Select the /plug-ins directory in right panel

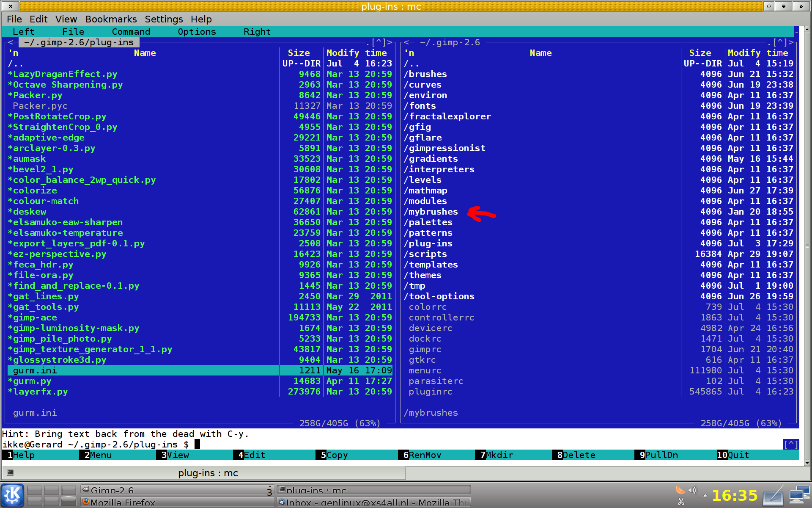428,243
